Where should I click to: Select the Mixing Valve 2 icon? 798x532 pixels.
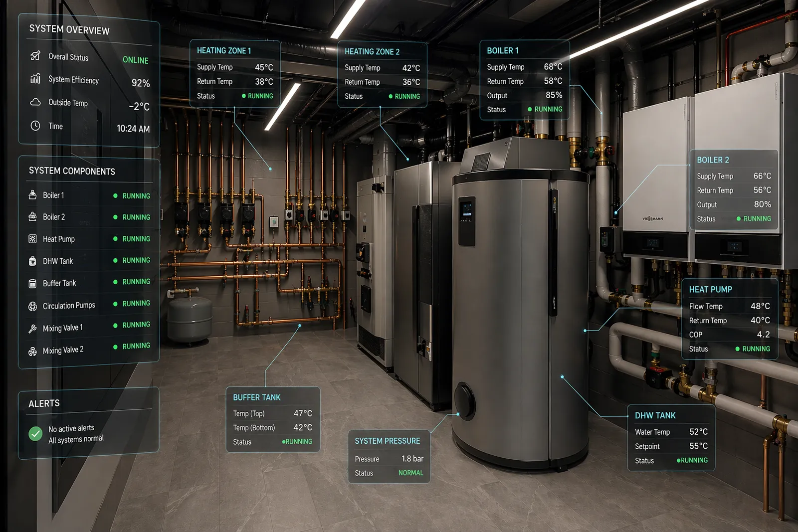click(32, 352)
